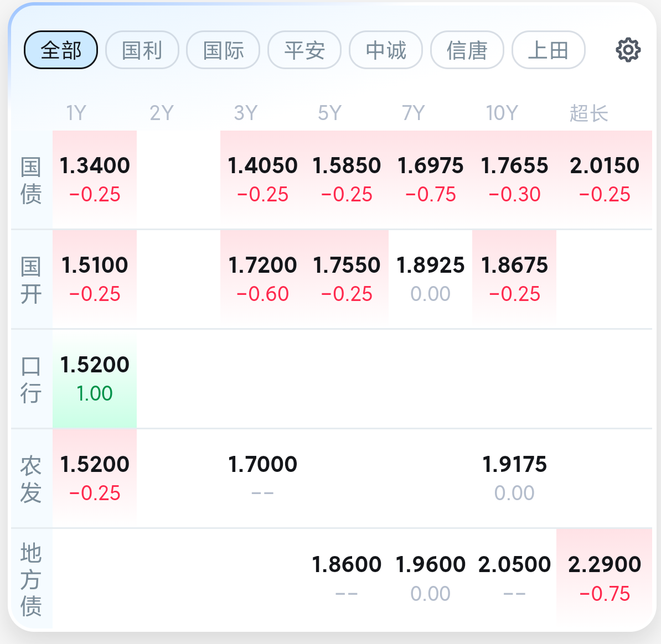The width and height of the screenshot is (661, 644).
Task: Click the 超长 column header
Action: (x=588, y=113)
